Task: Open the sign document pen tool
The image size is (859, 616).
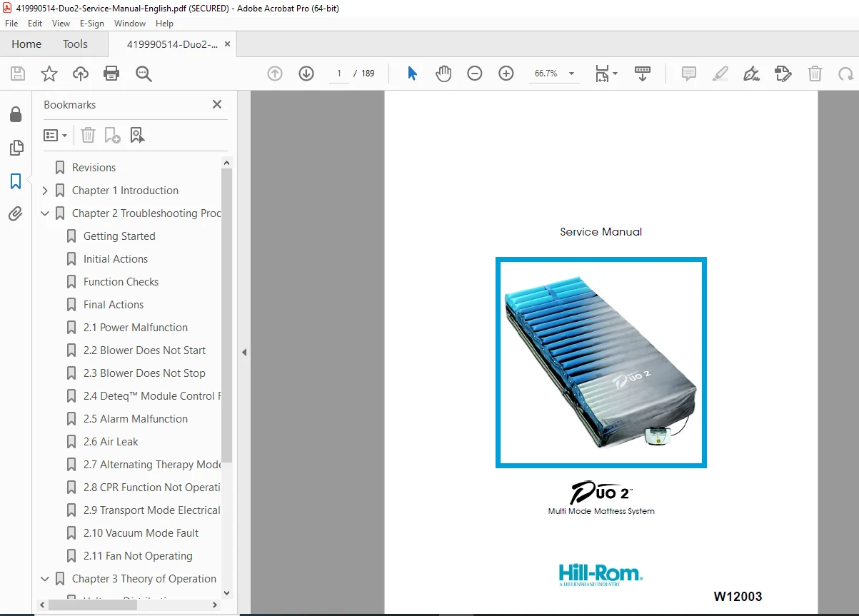Action: tap(751, 74)
